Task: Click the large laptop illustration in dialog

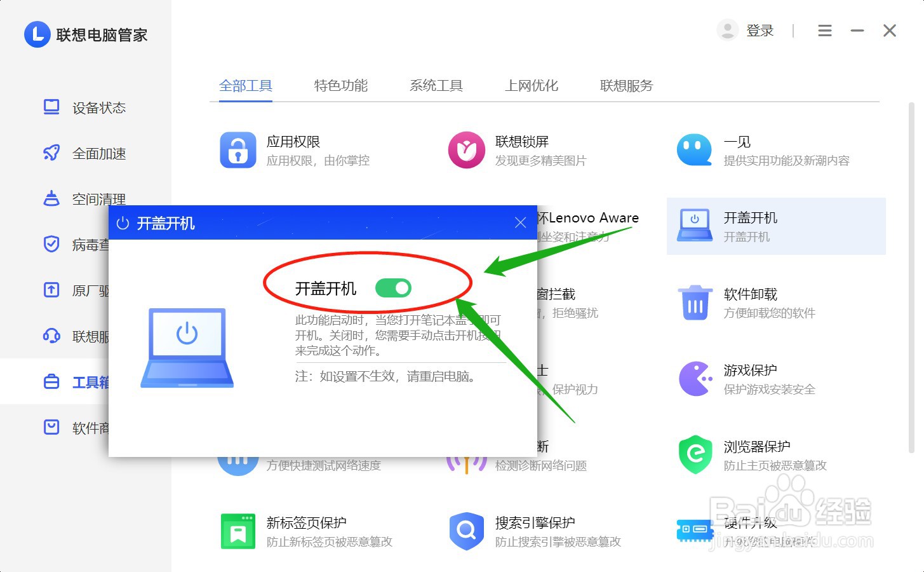Action: click(187, 348)
